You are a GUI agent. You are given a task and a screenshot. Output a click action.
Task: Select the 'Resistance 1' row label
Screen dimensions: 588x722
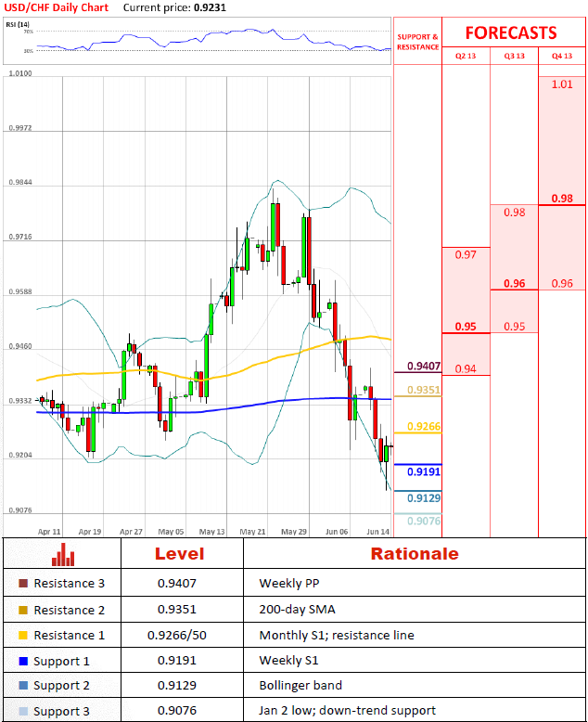coord(69,636)
